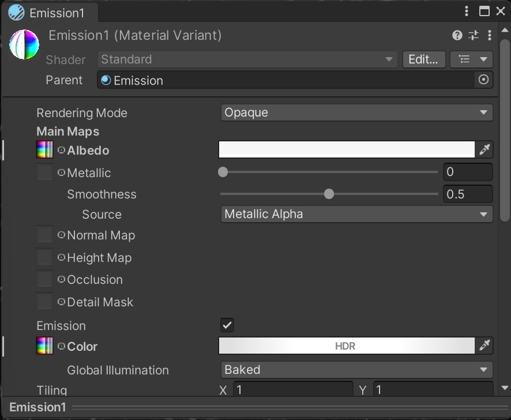The height and width of the screenshot is (420, 511).
Task: Click the white Albedo color swatch
Action: (x=346, y=150)
